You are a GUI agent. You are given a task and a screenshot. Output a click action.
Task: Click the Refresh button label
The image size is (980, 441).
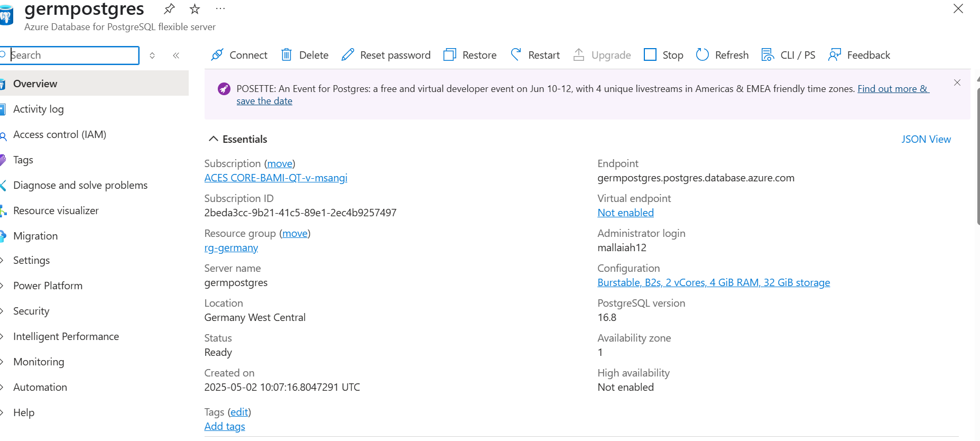732,55
